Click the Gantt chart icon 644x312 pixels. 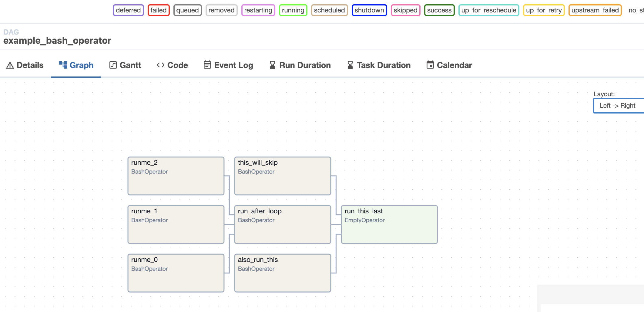tap(113, 65)
